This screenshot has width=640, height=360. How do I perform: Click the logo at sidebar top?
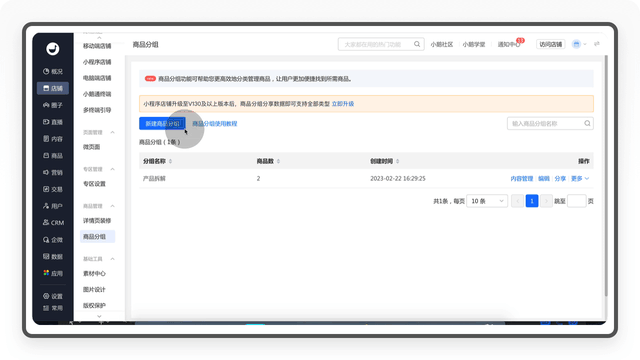click(53, 49)
